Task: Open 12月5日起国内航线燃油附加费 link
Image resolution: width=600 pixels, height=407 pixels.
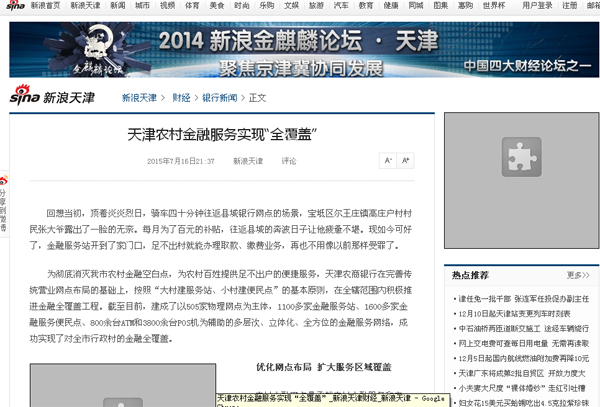Action: coord(523,358)
